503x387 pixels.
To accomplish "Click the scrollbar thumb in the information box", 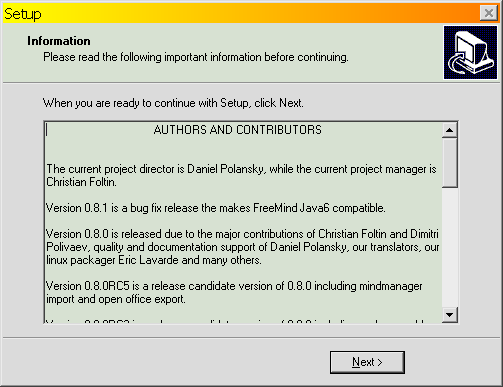I will tap(450, 163).
